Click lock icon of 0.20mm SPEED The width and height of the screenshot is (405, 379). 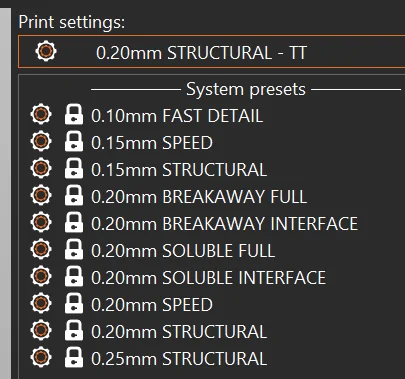(74, 303)
